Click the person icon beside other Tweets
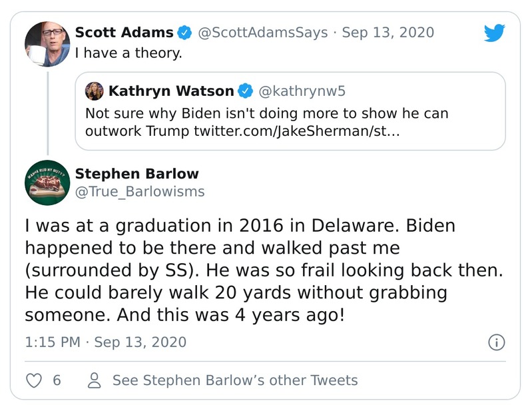 [95, 380]
